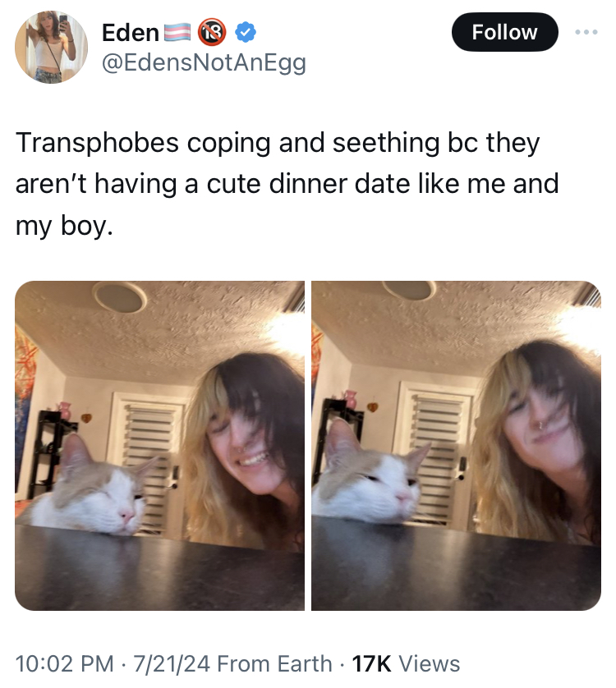Open the left photo with smiling teeth
Image resolution: width=616 pixels, height=688 pixels.
(x=159, y=445)
